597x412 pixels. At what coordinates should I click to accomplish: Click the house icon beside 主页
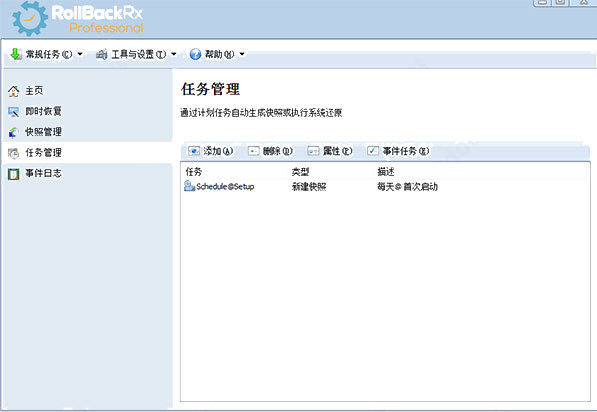13,91
